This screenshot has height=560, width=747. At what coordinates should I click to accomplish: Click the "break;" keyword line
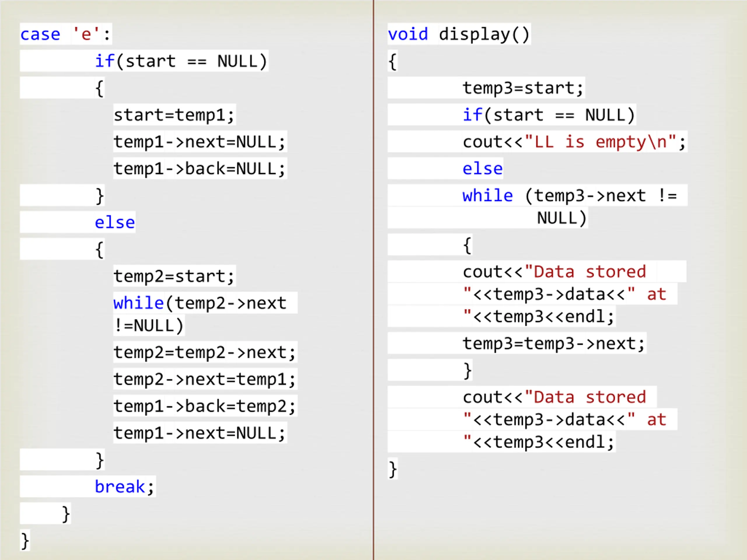pos(125,487)
